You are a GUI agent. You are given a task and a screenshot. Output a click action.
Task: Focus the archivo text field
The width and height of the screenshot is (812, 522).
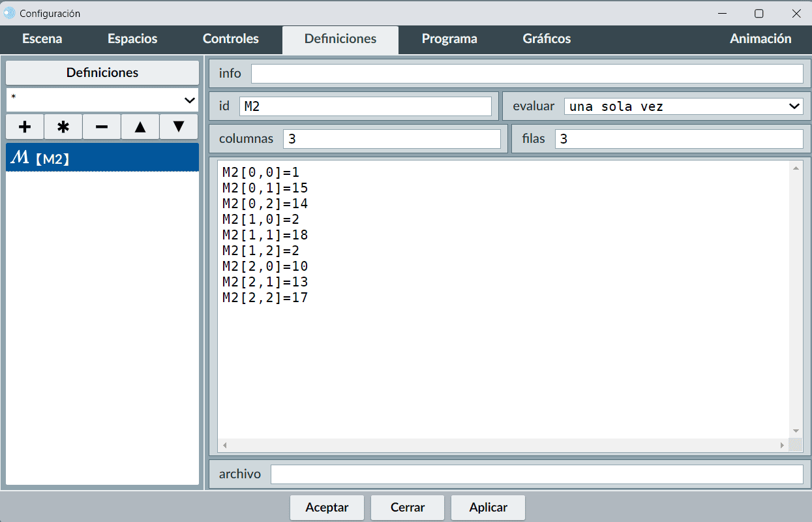tap(536, 474)
